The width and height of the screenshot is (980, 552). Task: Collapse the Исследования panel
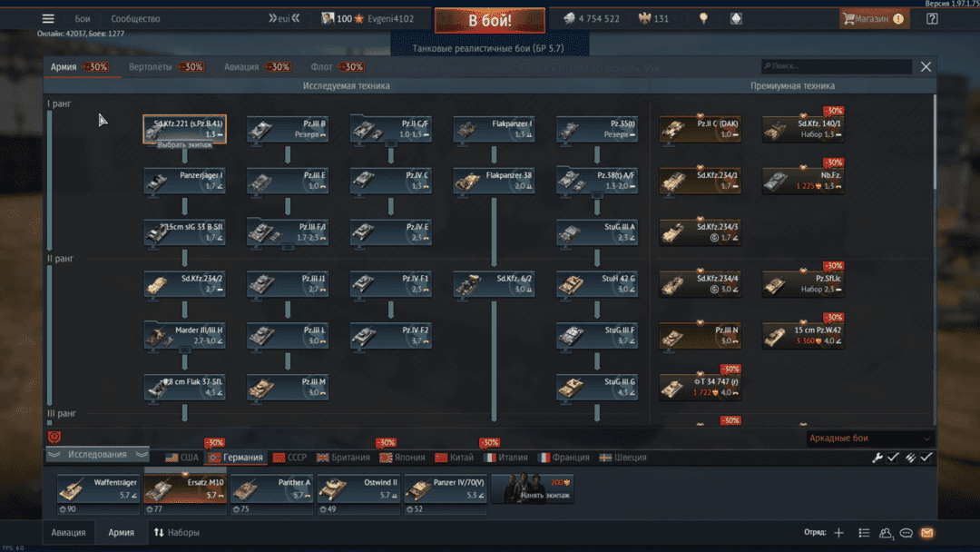click(x=97, y=454)
